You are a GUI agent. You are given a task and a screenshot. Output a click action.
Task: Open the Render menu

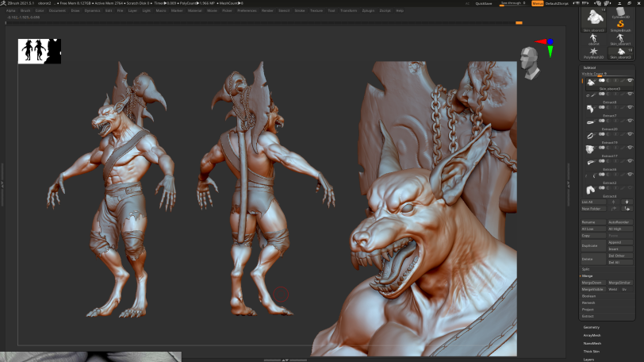pos(267,10)
